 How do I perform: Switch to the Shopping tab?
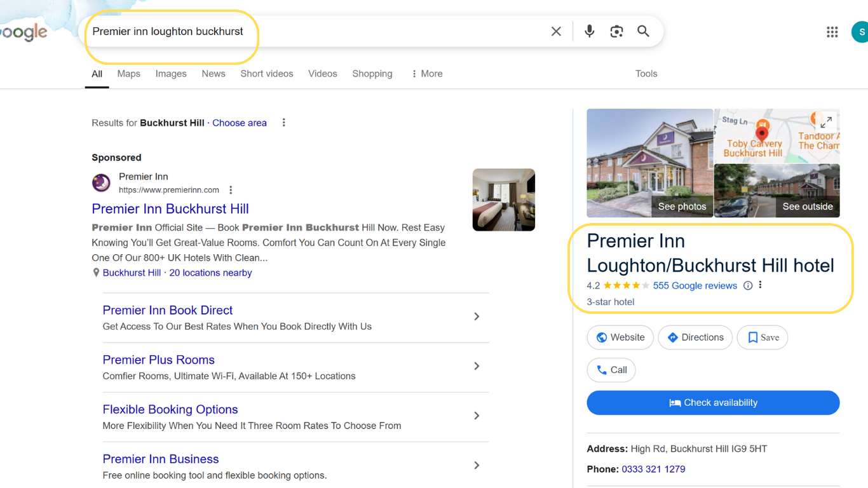pyautogui.click(x=372, y=74)
